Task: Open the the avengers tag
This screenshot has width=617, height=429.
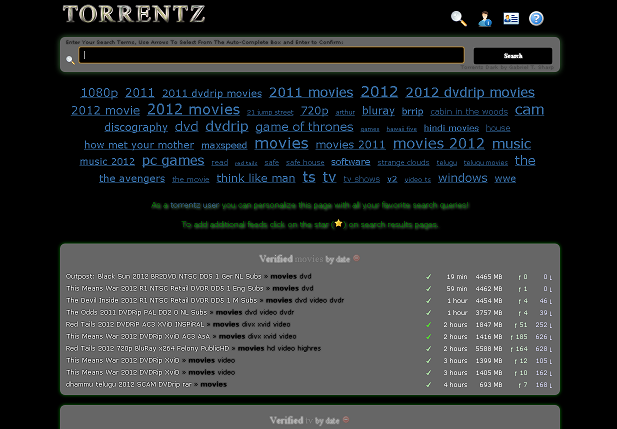Action: tap(132, 179)
